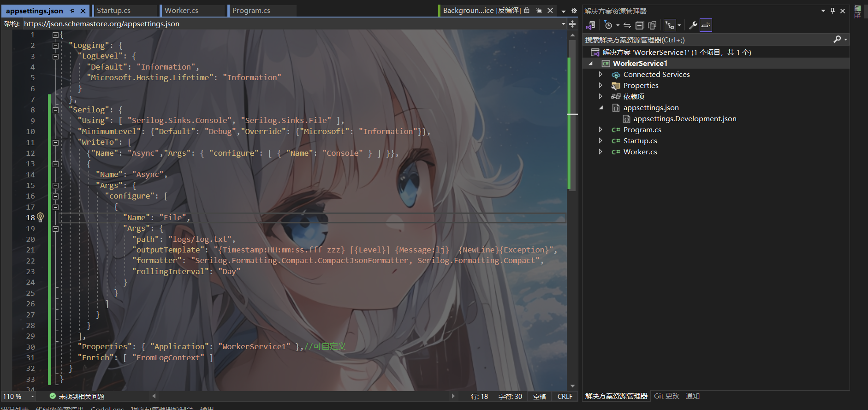The height and width of the screenshot is (410, 868).
Task: Toggle Preview Selected Items button
Action: tap(706, 25)
